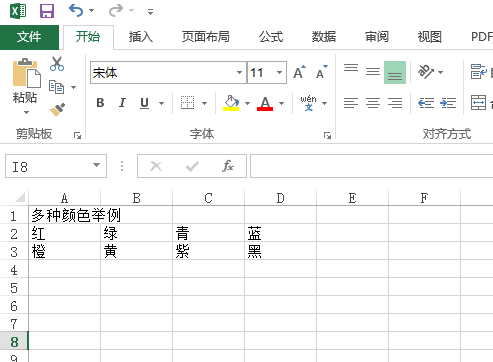This screenshot has width=493, height=362.
Task: Click the Paste clipboard icon
Action: tap(26, 73)
